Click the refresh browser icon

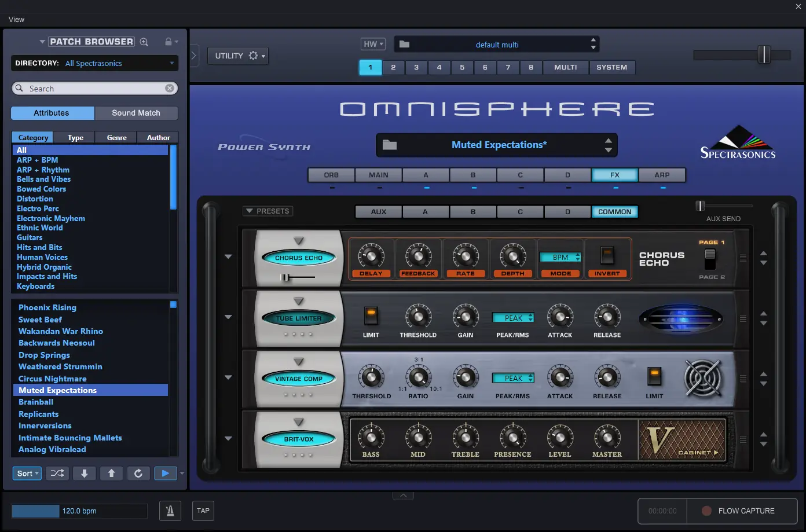(x=138, y=474)
